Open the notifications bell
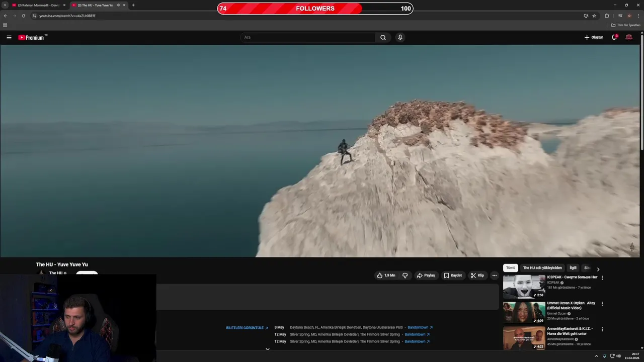The height and width of the screenshot is (362, 644). [x=614, y=37]
